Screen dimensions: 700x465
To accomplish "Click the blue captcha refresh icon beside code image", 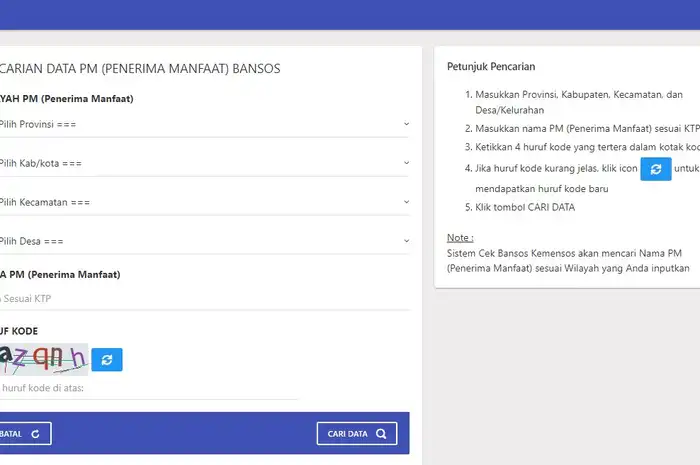I will click(x=107, y=360).
